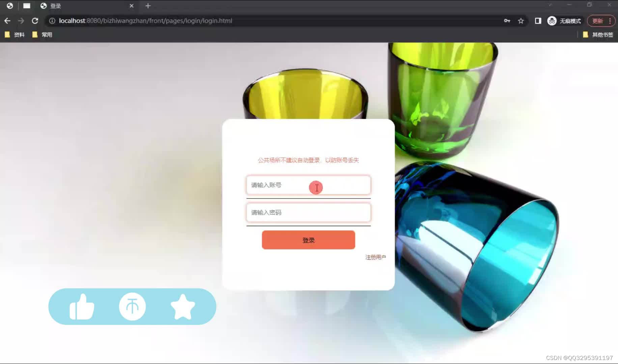This screenshot has height=364, width=618.
Task: Click the orange 登录 login button
Action: (308, 240)
